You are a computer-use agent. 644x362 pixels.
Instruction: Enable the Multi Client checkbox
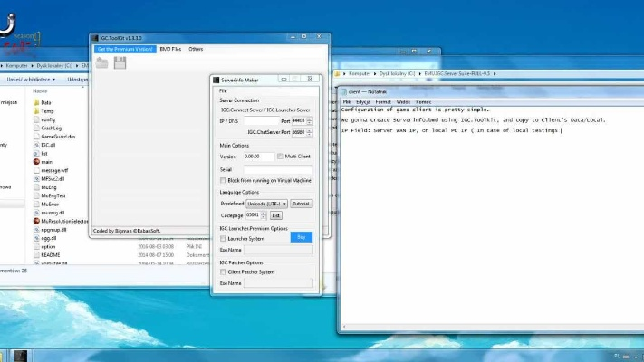pos(280,157)
